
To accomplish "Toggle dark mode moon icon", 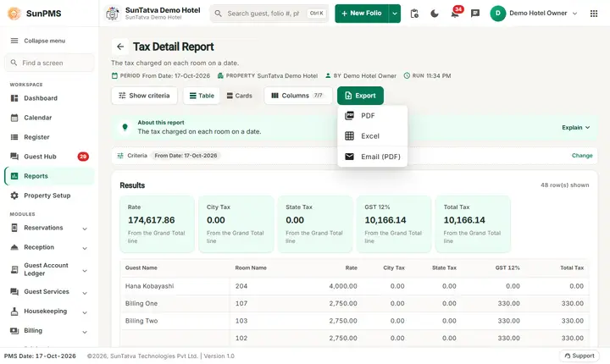I will [x=435, y=14].
